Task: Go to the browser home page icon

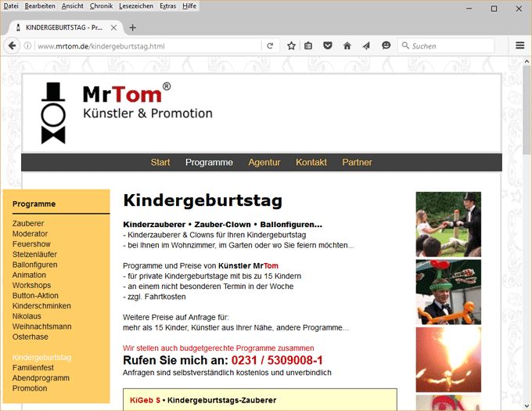Action: (x=347, y=45)
